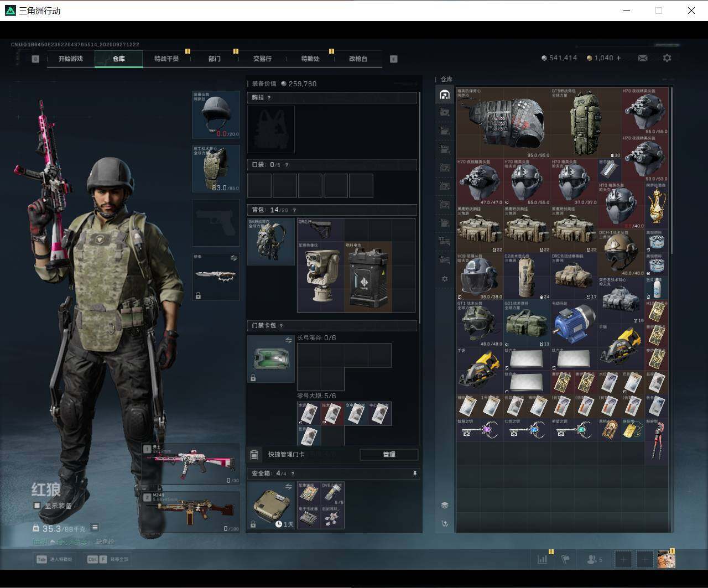Select the 希望之钥 teal key
This screenshot has height=588, width=708.
pos(574,430)
